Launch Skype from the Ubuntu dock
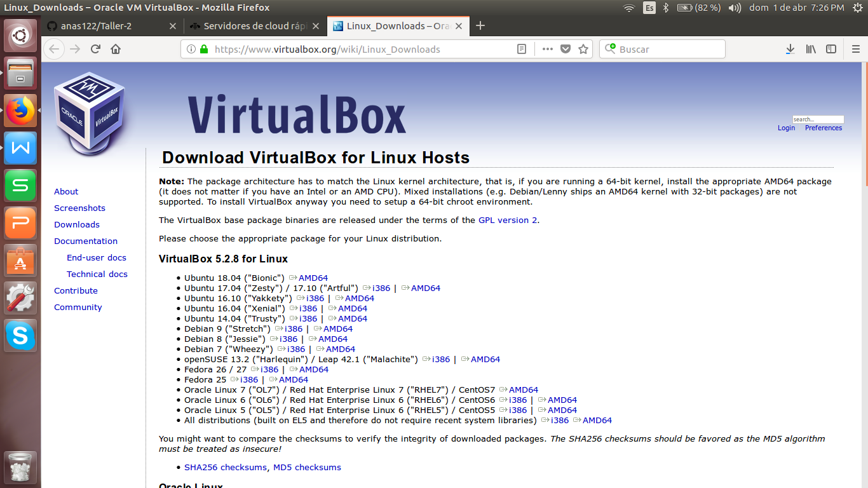 [x=21, y=335]
